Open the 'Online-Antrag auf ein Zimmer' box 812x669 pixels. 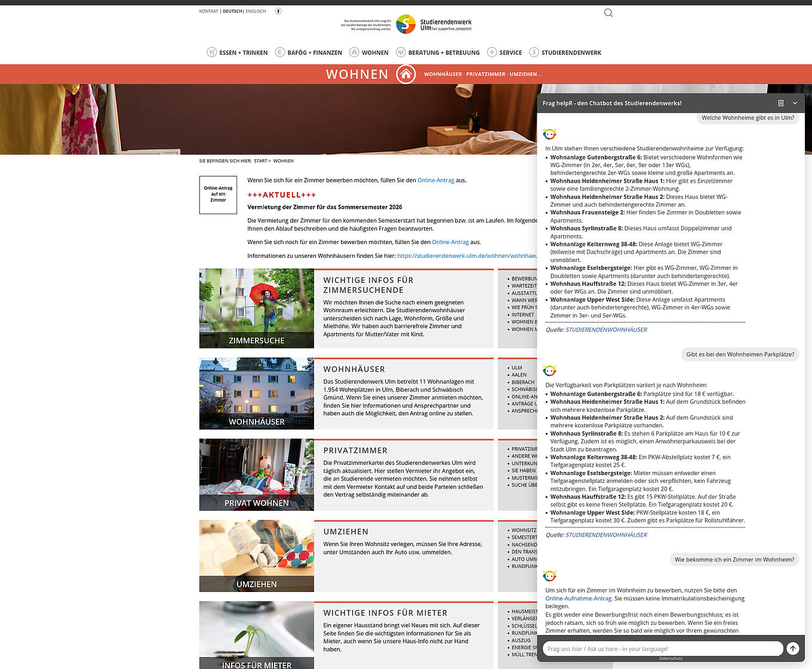click(x=218, y=195)
